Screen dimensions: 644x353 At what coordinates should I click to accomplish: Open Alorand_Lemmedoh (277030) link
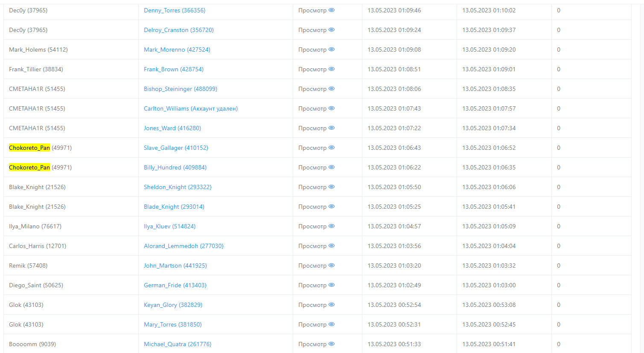pos(184,246)
